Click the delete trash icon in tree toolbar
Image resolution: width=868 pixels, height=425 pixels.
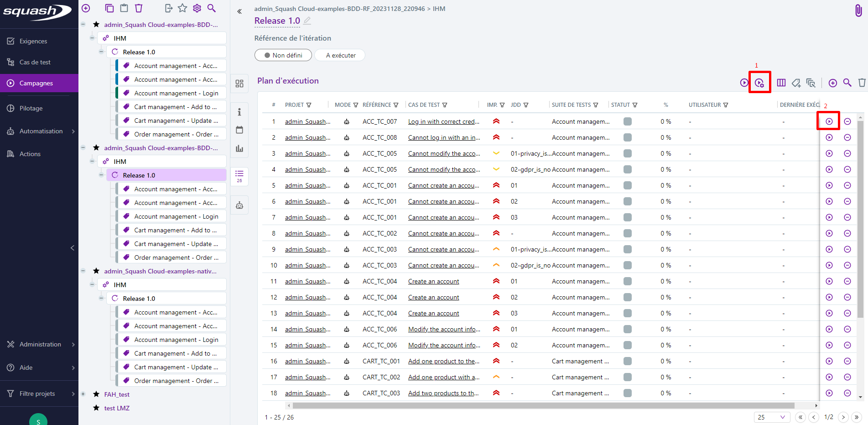pyautogui.click(x=139, y=8)
